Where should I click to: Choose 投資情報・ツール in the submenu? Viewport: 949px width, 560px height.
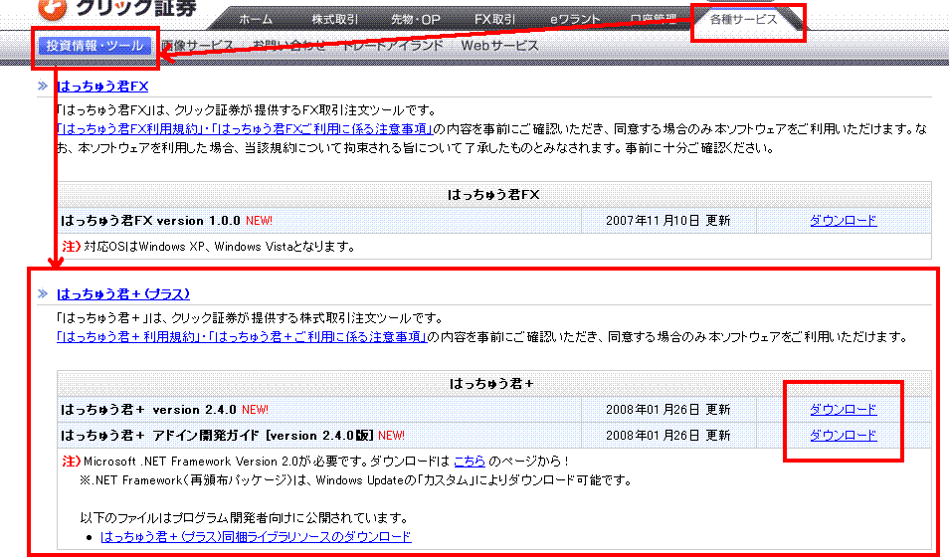95,46
